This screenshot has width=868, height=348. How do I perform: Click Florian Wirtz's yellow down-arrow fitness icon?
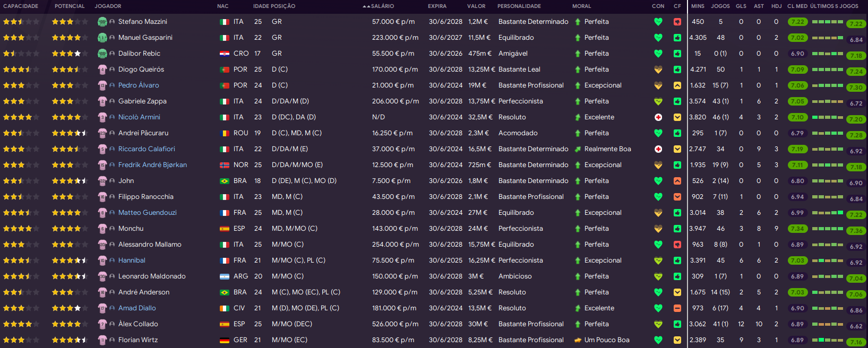click(677, 340)
